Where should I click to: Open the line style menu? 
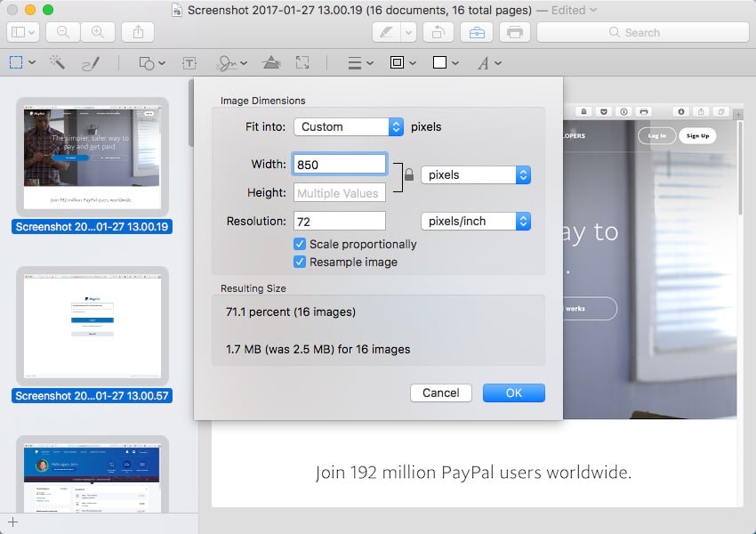point(360,62)
